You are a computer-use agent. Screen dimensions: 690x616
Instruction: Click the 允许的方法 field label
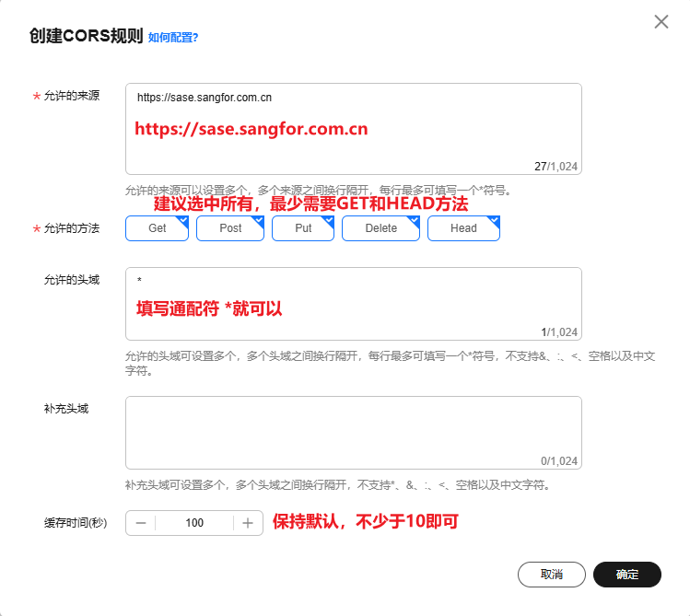[71, 228]
